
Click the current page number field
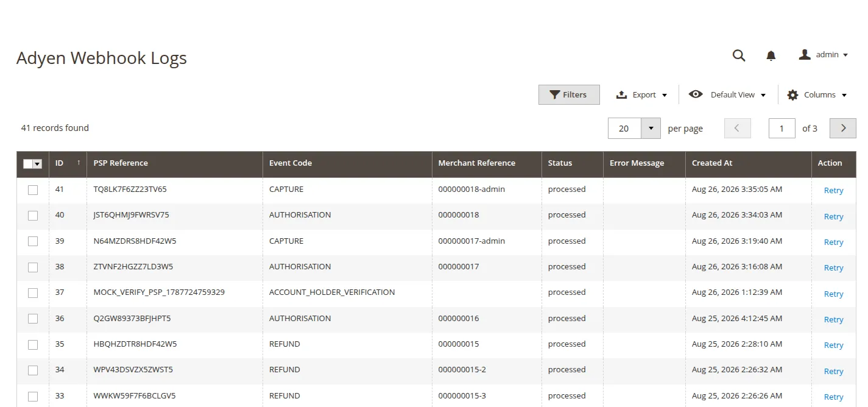782,128
